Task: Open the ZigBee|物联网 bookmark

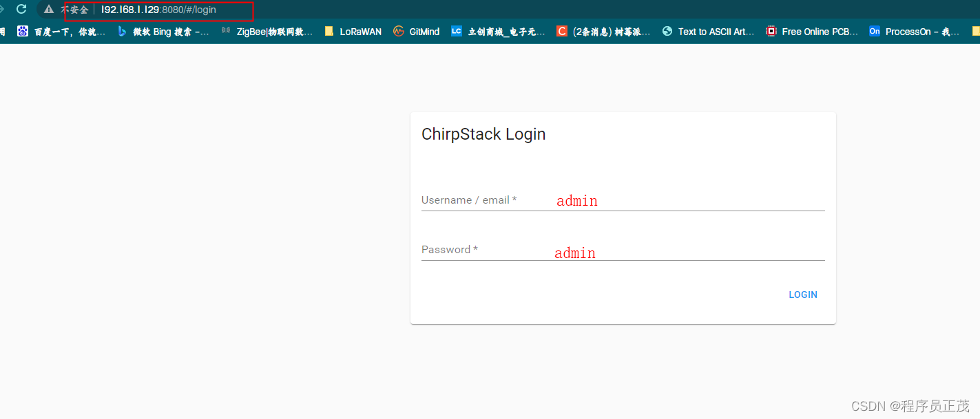Action: 267,31
